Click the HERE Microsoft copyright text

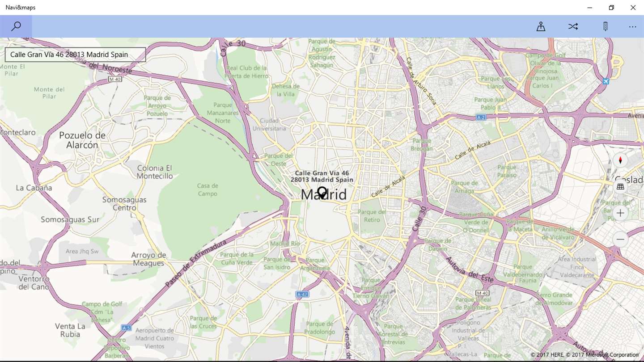585,355
